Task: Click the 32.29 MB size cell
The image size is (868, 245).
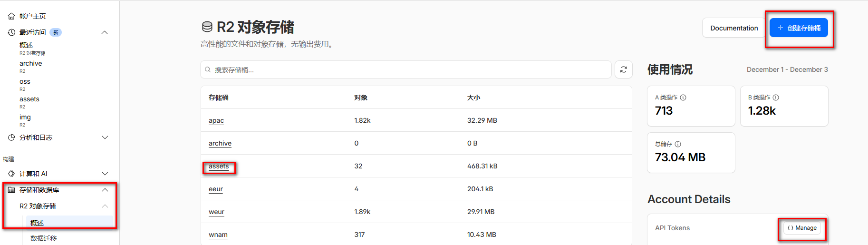Action: [482, 120]
